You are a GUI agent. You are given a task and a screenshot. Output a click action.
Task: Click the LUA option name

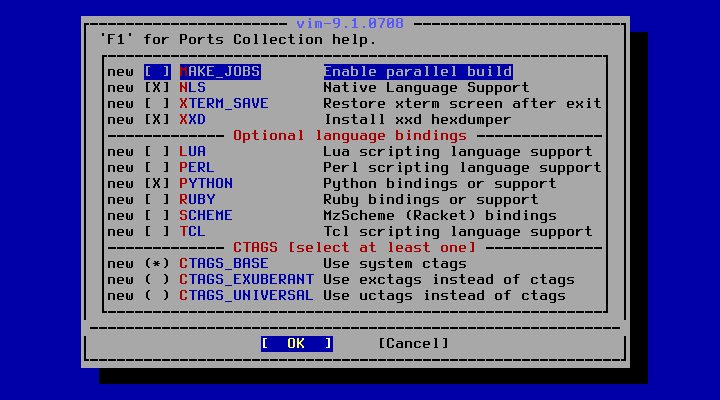192,152
